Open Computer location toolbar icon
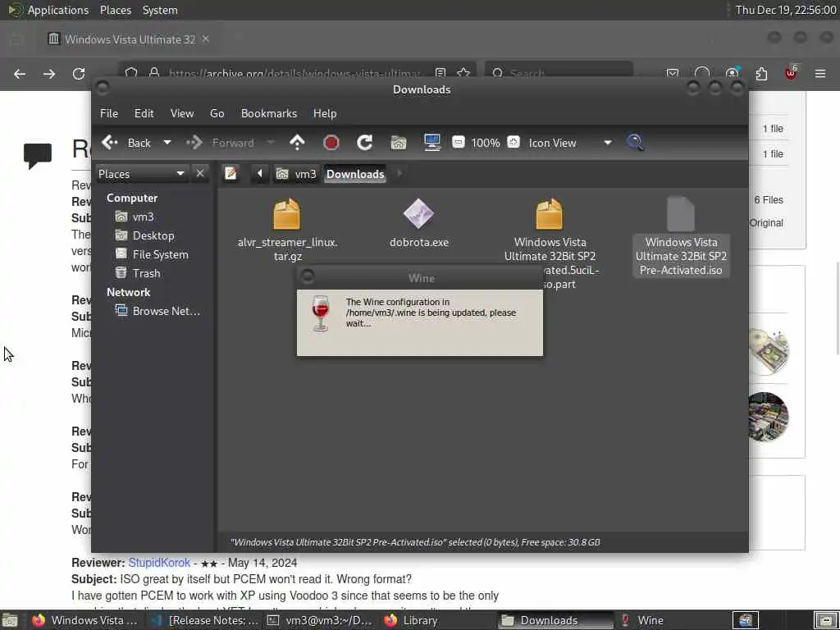This screenshot has height=630, width=840. coord(431,143)
